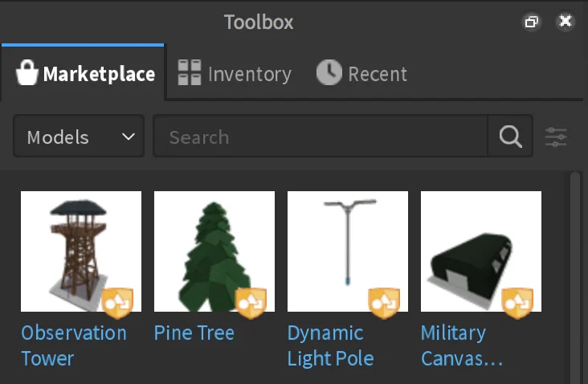This screenshot has height=384, width=588.
Task: Click the verified badge on Dynamic Light Pole
Action: tap(384, 303)
